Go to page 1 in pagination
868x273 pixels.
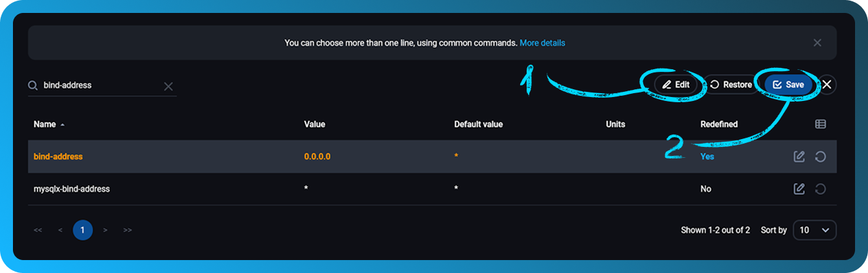pyautogui.click(x=83, y=230)
